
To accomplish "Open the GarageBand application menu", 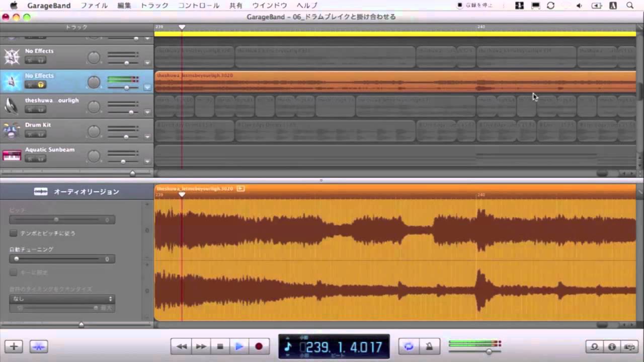I will (x=49, y=6).
